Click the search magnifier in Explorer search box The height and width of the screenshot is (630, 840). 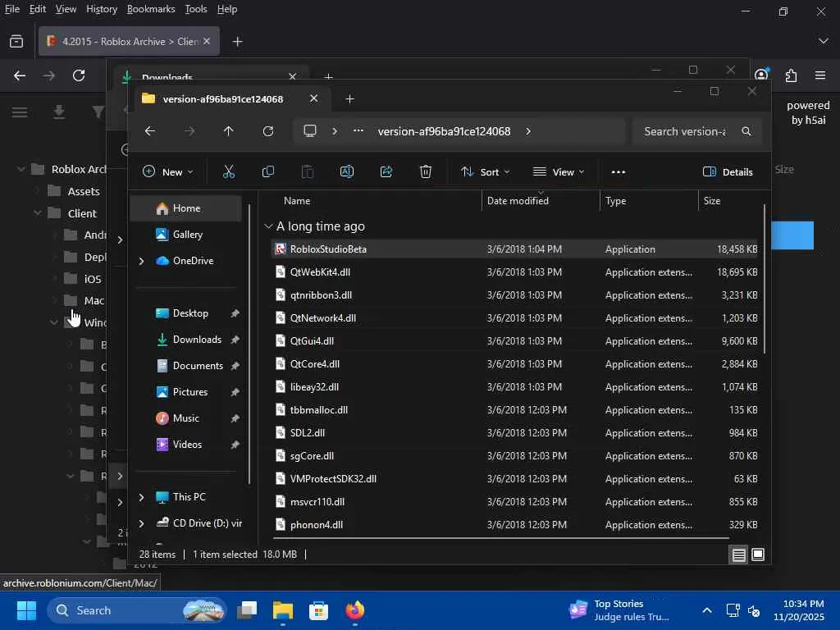pos(746,131)
